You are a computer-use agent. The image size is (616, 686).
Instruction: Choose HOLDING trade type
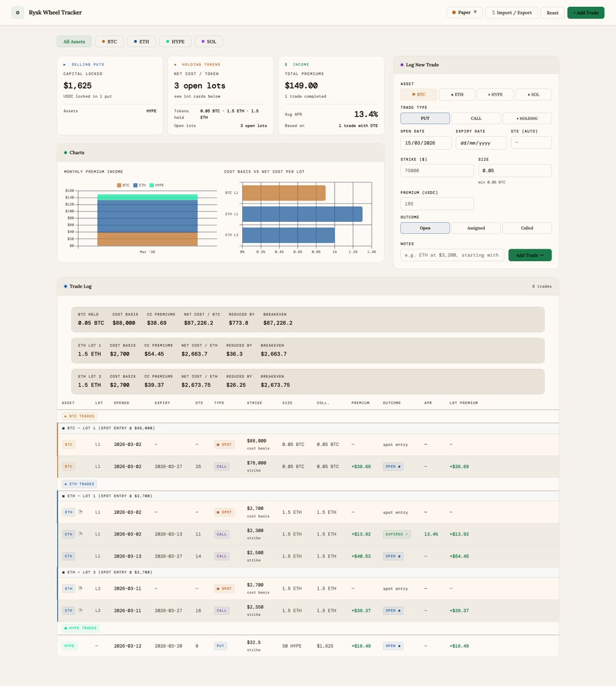coord(527,118)
